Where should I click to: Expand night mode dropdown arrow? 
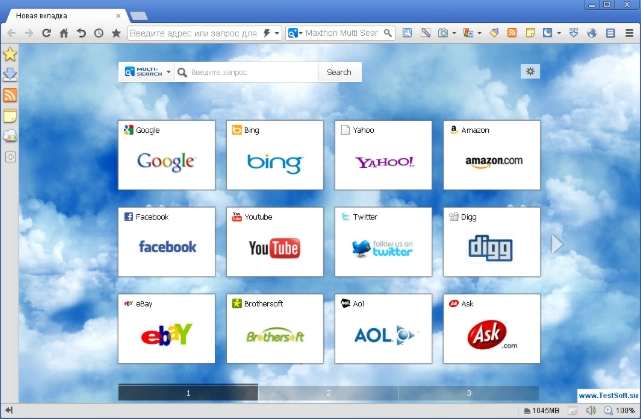point(558,33)
